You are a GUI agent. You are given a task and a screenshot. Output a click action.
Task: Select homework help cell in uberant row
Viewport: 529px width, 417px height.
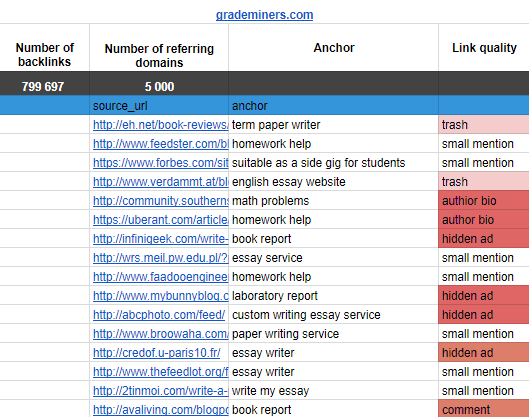[334, 220]
